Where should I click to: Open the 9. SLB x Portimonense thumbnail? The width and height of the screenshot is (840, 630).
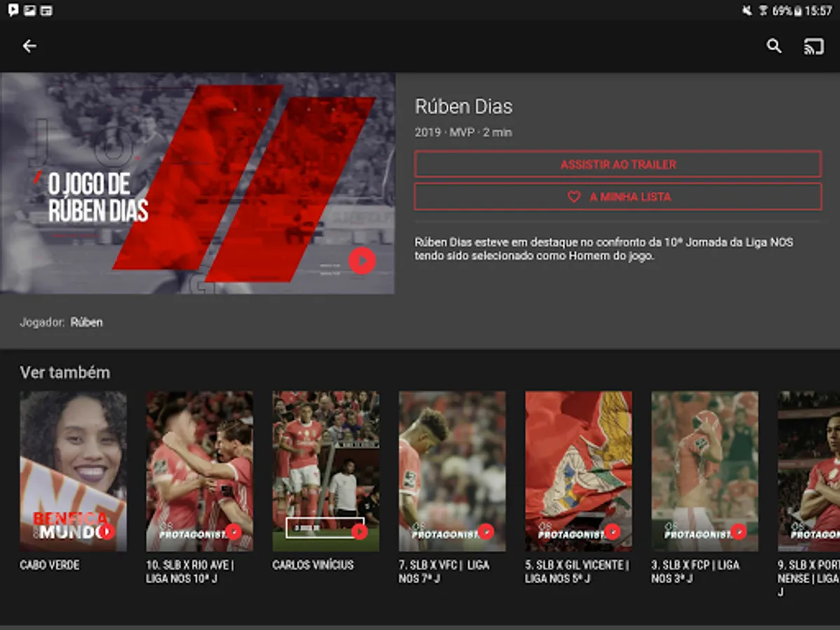tap(809, 471)
